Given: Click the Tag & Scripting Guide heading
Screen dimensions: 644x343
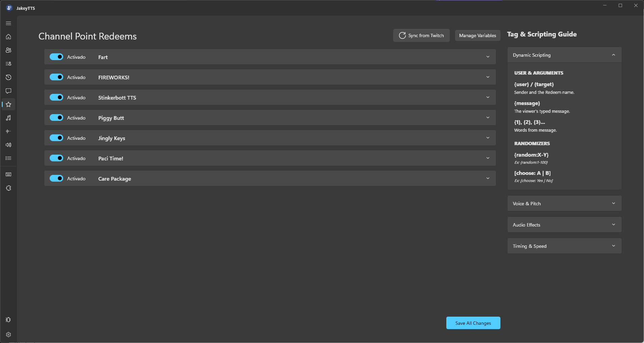Looking at the screenshot, I should [542, 34].
